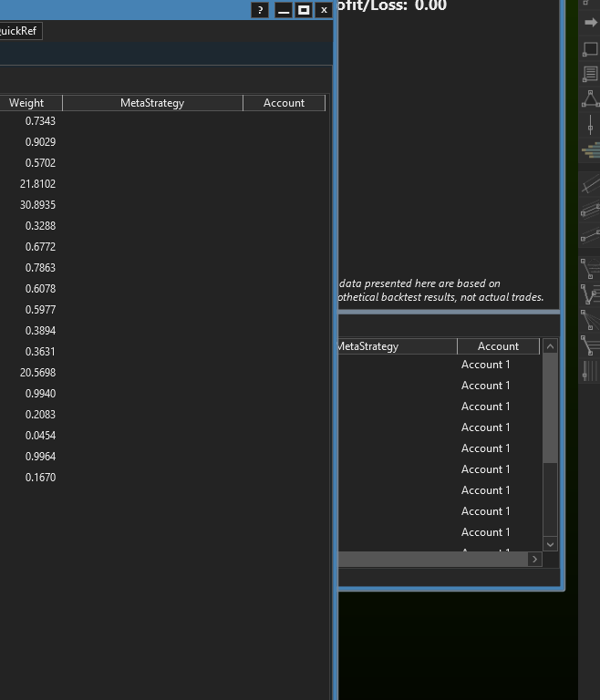
Task: Click Account column header in left table
Action: [x=284, y=103]
